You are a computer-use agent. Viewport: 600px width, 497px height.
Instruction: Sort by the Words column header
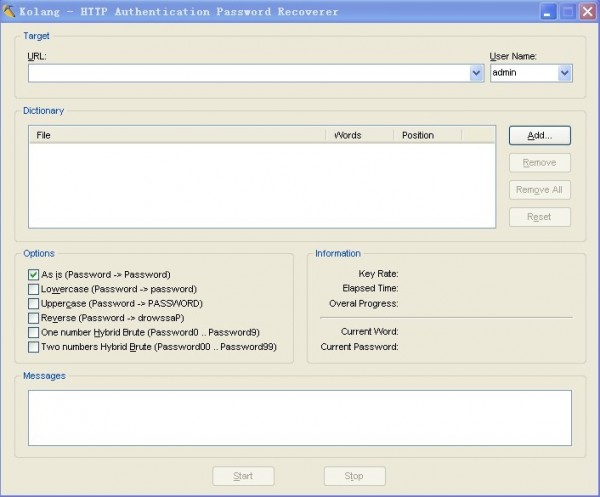click(360, 134)
